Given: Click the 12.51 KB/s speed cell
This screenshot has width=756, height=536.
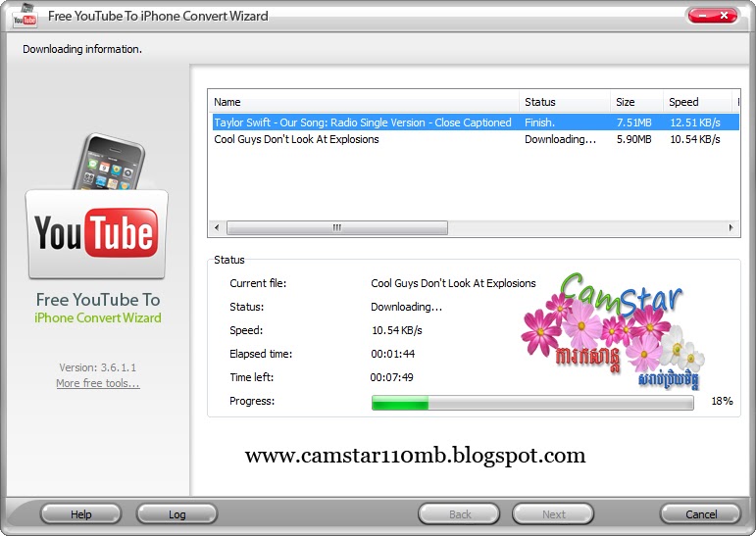Looking at the screenshot, I should 695,122.
